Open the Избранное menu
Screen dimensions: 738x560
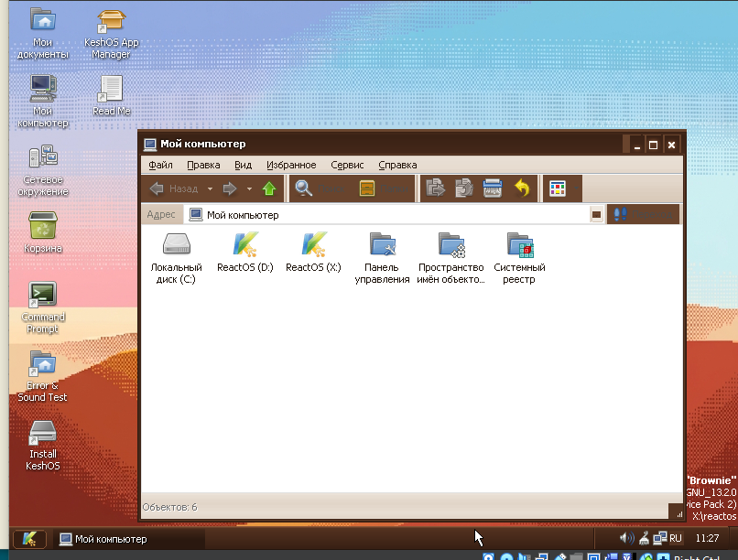coord(291,165)
